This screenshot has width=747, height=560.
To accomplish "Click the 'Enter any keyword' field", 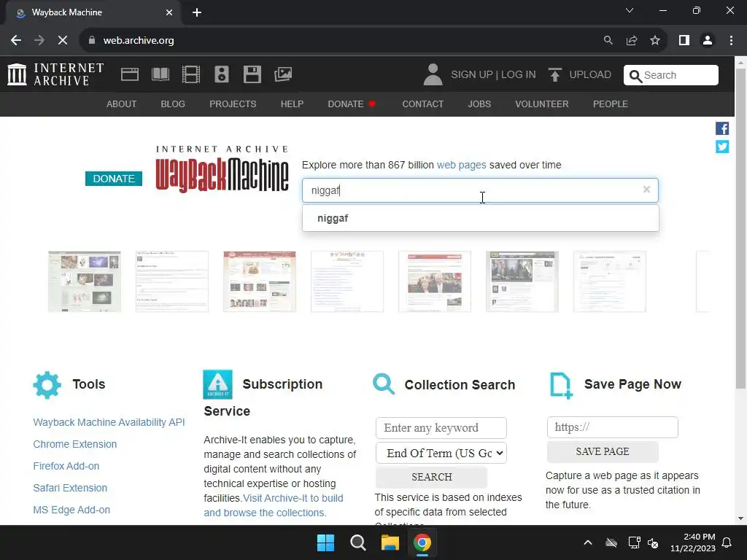I will 441,427.
